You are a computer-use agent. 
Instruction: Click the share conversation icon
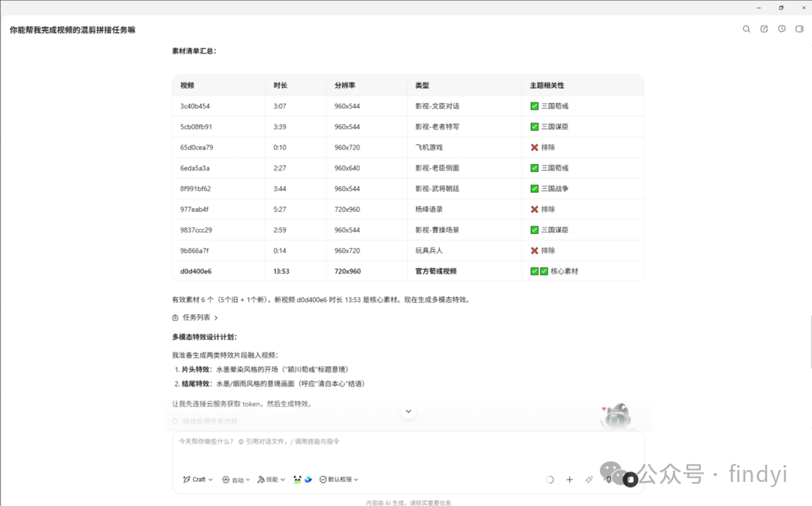tap(764, 29)
